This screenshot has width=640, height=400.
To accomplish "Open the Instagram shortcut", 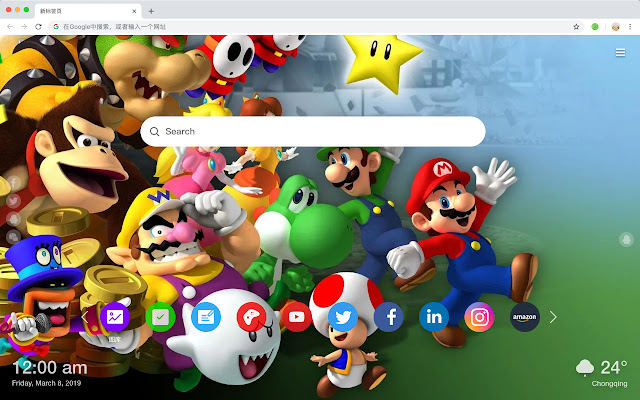I will coord(479,317).
